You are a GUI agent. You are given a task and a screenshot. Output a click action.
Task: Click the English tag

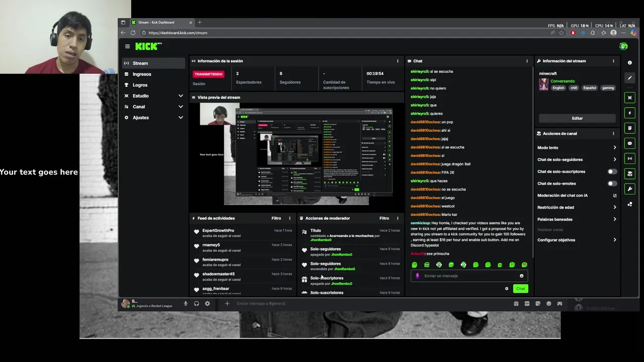(558, 88)
